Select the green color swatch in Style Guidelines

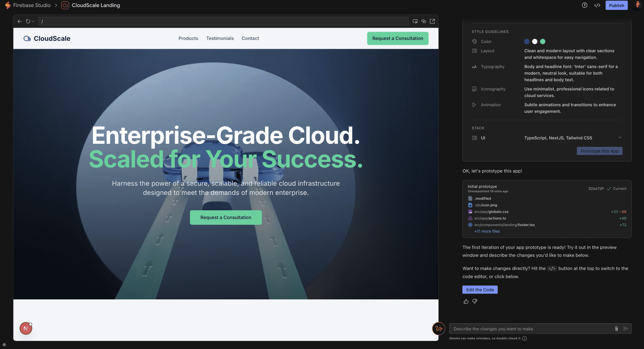543,41
